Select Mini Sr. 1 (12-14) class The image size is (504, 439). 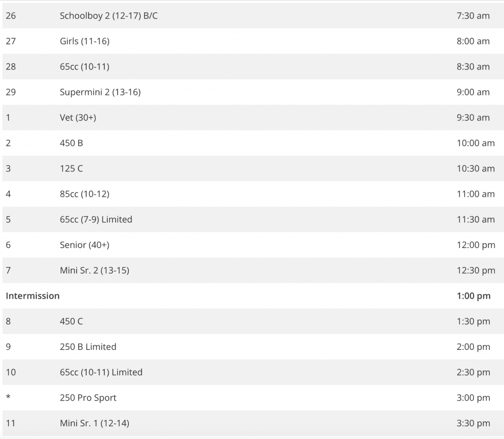click(94, 423)
